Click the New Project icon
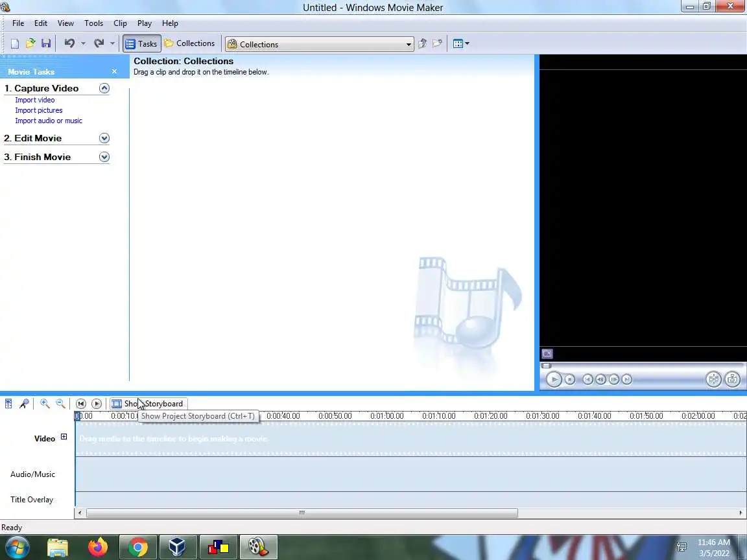 pyautogui.click(x=15, y=44)
